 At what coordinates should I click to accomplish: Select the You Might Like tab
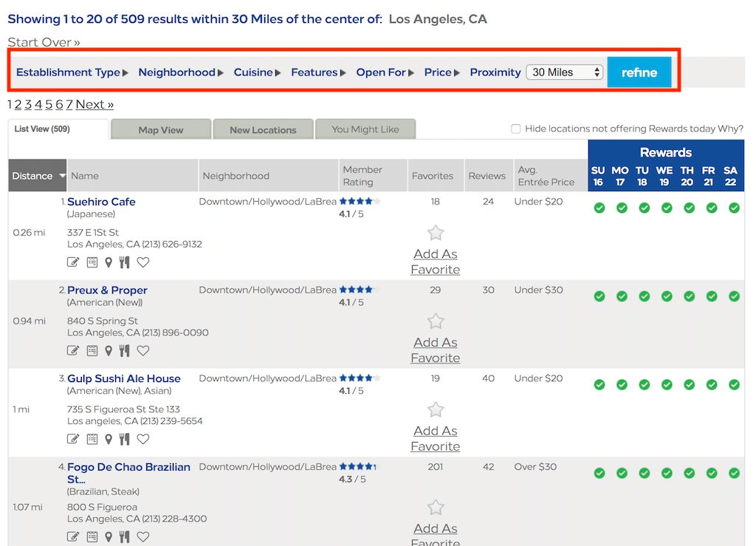click(365, 129)
